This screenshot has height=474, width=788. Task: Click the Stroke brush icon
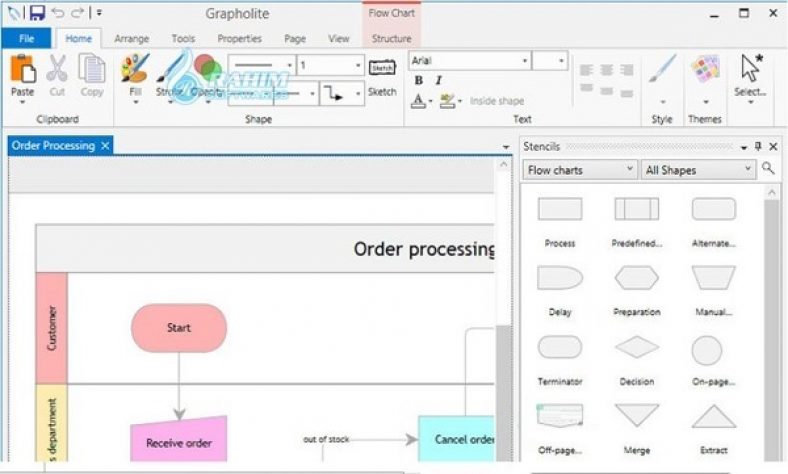pyautogui.click(x=169, y=69)
